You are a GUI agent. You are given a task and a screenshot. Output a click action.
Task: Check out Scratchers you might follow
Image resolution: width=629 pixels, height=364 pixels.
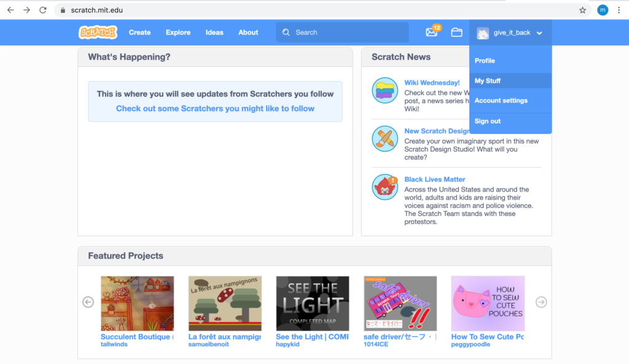click(x=215, y=109)
